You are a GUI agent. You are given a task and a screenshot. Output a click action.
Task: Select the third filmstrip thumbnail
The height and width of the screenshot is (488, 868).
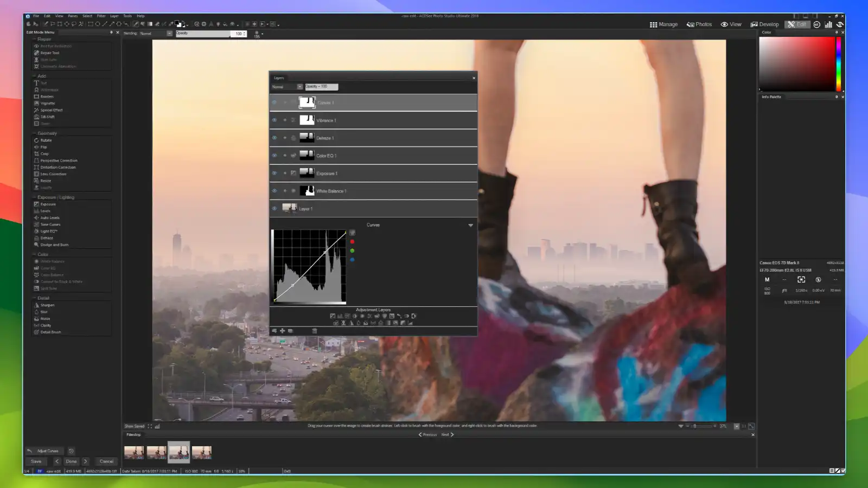coord(179,452)
